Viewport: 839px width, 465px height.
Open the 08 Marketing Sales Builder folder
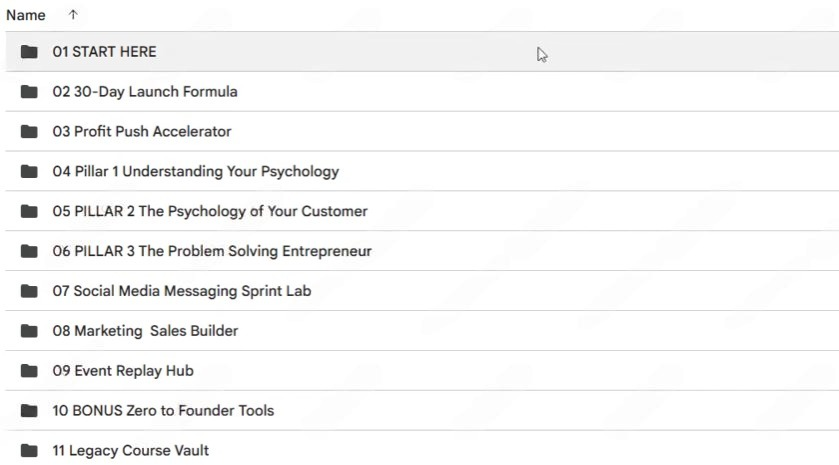(145, 331)
